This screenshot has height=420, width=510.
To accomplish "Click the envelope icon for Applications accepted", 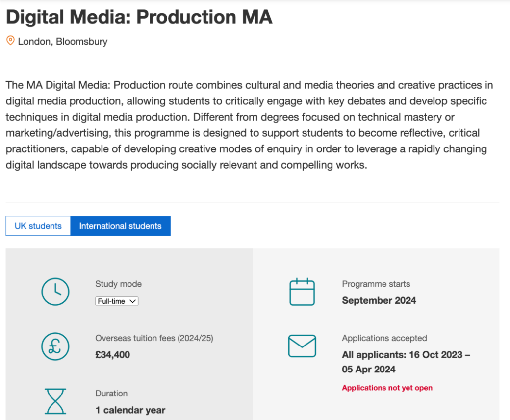I will tap(302, 346).
